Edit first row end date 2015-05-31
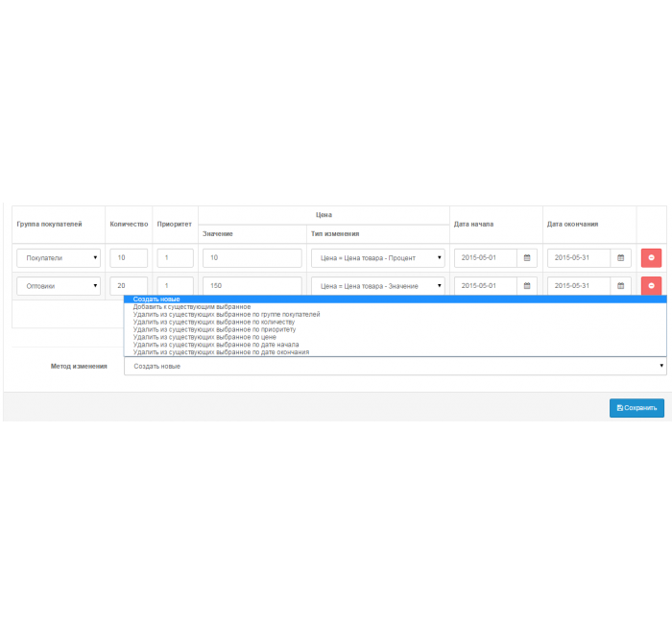This screenshot has width=672, height=624. (579, 258)
